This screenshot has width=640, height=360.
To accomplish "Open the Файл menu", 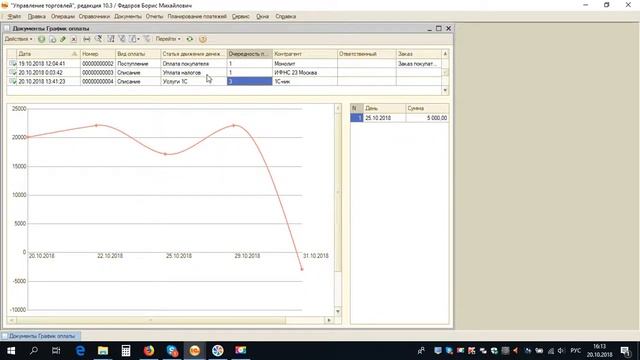I will tap(14, 16).
